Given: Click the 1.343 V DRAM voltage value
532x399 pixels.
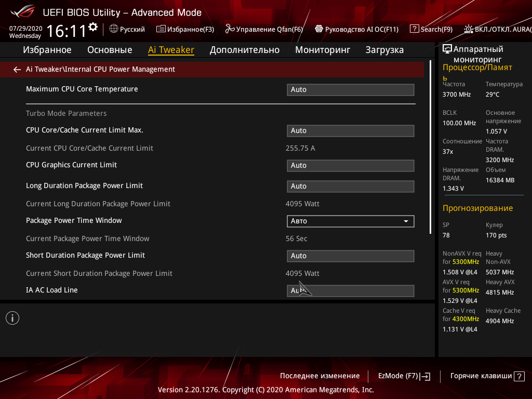Looking at the screenshot, I should click(453, 189).
